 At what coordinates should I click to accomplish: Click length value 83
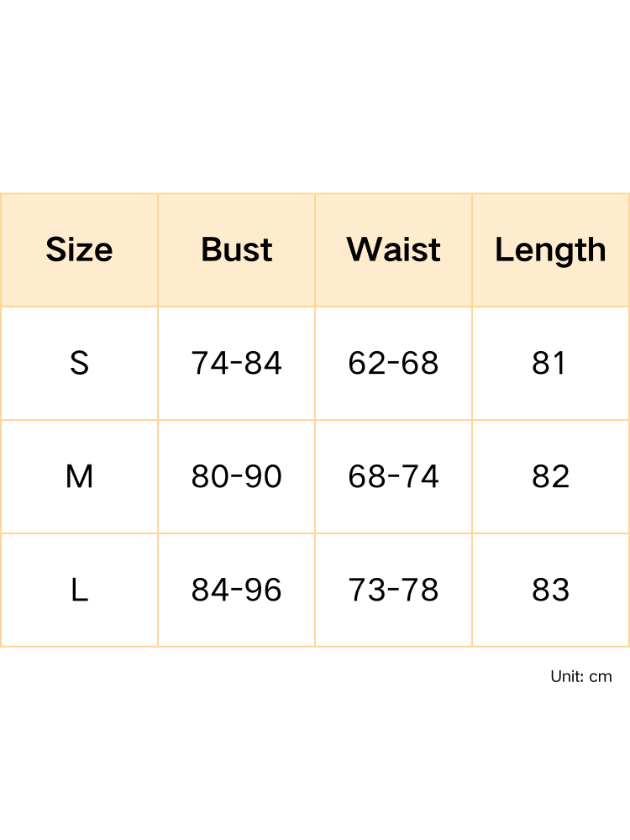click(550, 591)
